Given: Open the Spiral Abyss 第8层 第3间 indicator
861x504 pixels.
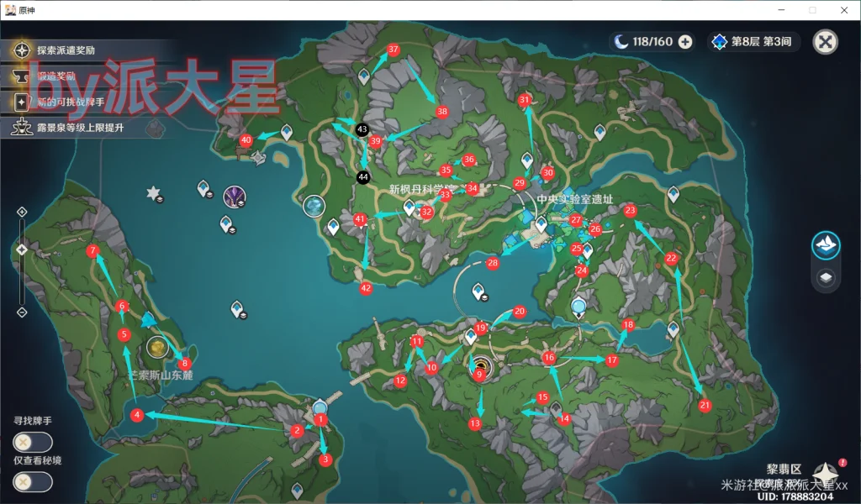Looking at the screenshot, I should tap(753, 41).
